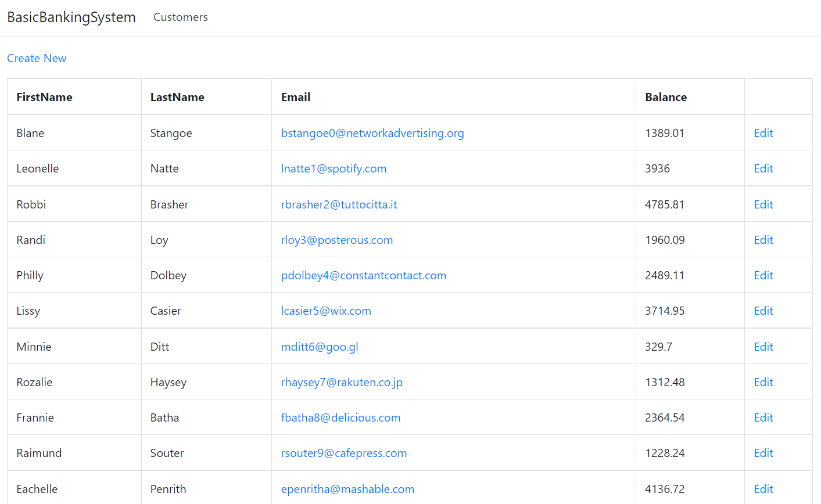Open email link bstangoe0@networkadvertising.org
Screen dimensions: 821x504
(x=372, y=133)
